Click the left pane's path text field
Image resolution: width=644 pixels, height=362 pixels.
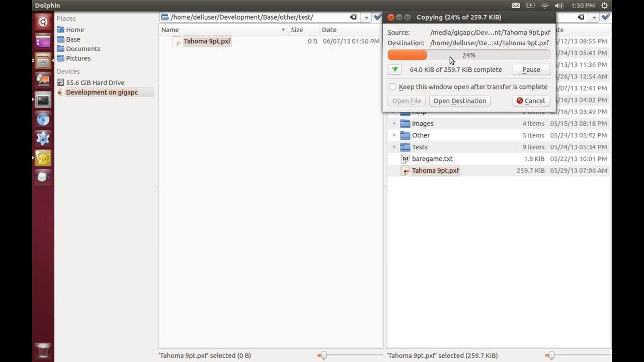(259, 17)
